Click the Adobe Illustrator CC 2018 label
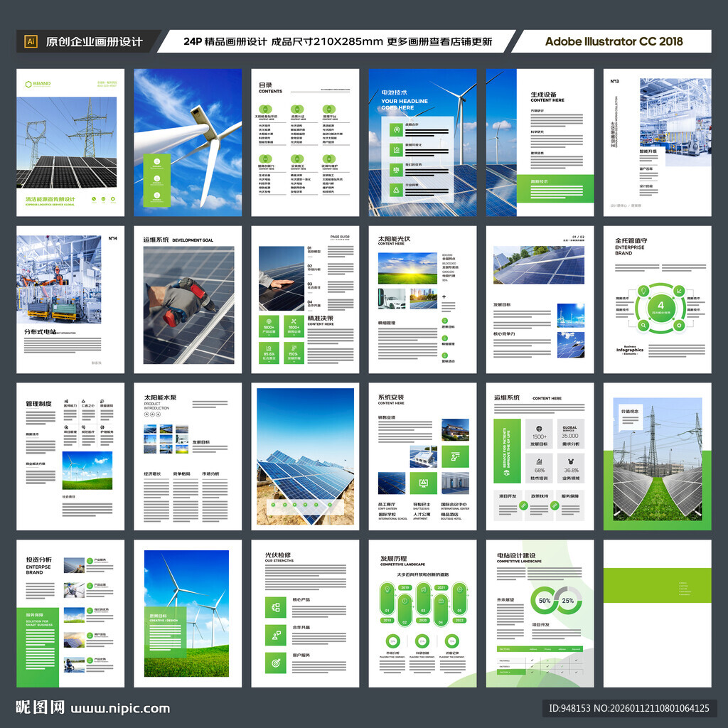The height and width of the screenshot is (728, 728). pyautogui.click(x=614, y=41)
